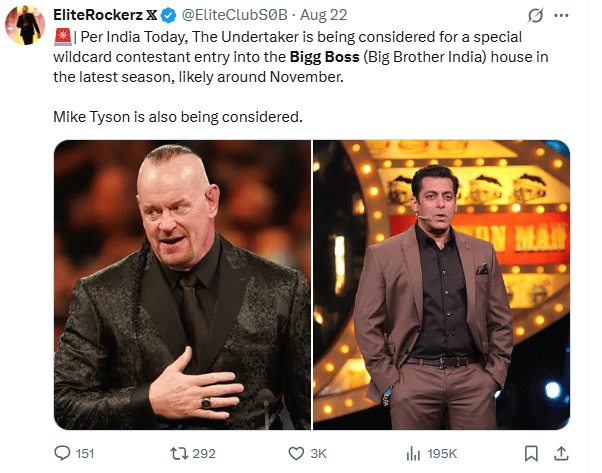Click the 292 reposts count
Image resolution: width=602 pixels, height=473 pixels.
click(x=204, y=453)
